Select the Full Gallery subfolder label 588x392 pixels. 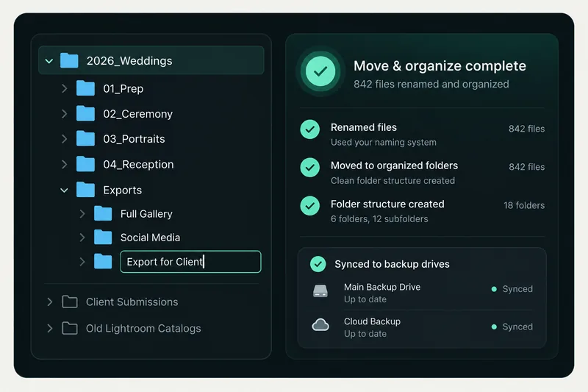click(x=146, y=214)
